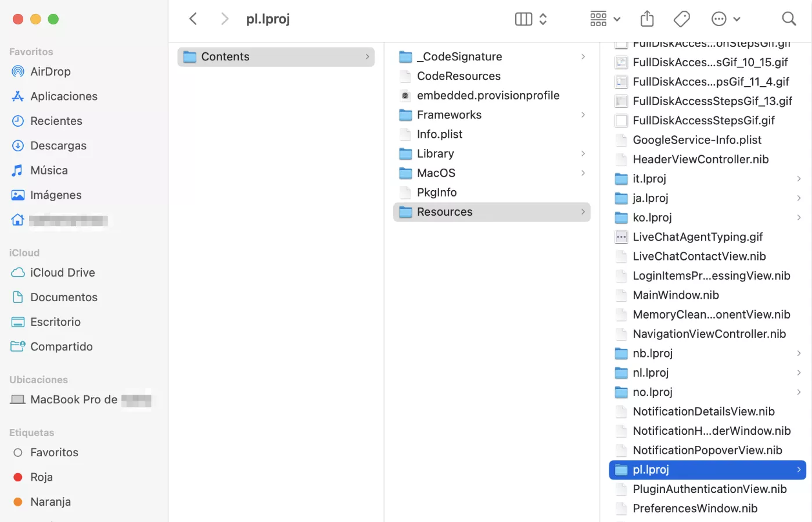Open the Share menu icon
Image resolution: width=812 pixels, height=522 pixels.
646,19
